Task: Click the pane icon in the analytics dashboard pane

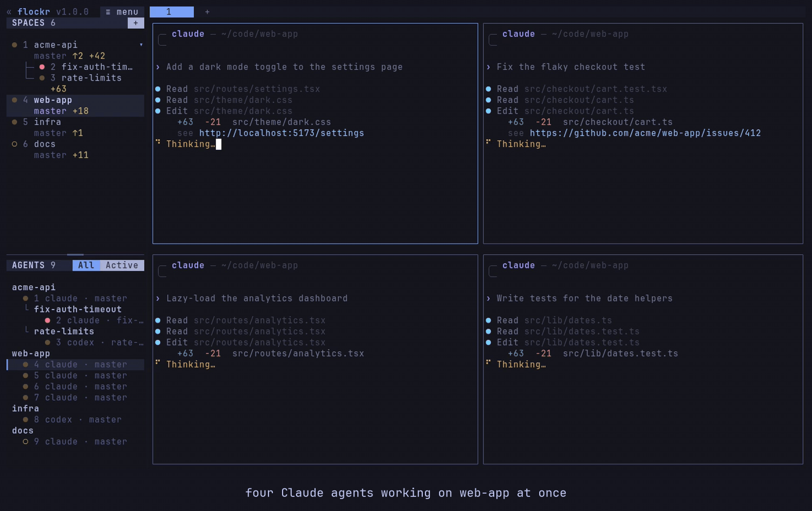Action: click(162, 271)
